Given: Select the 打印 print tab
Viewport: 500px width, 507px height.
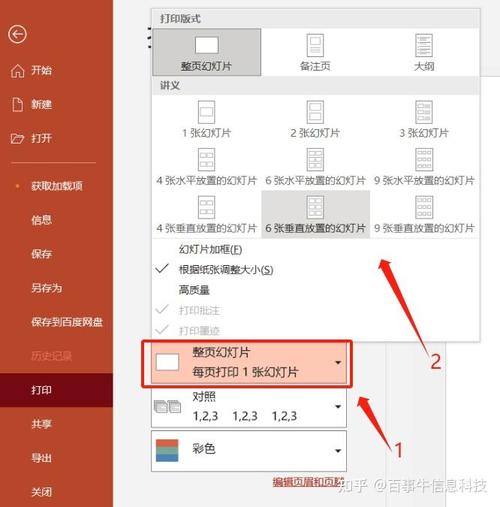Looking at the screenshot, I should tap(56, 390).
